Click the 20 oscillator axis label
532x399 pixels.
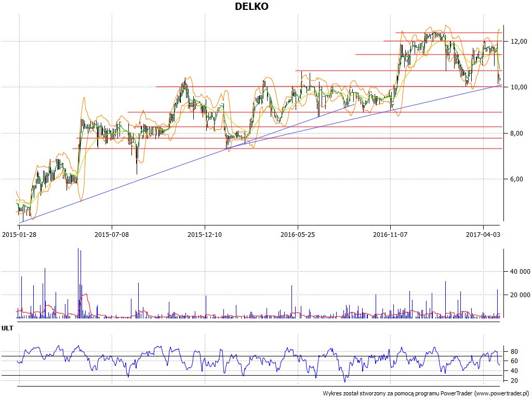(x=514, y=381)
